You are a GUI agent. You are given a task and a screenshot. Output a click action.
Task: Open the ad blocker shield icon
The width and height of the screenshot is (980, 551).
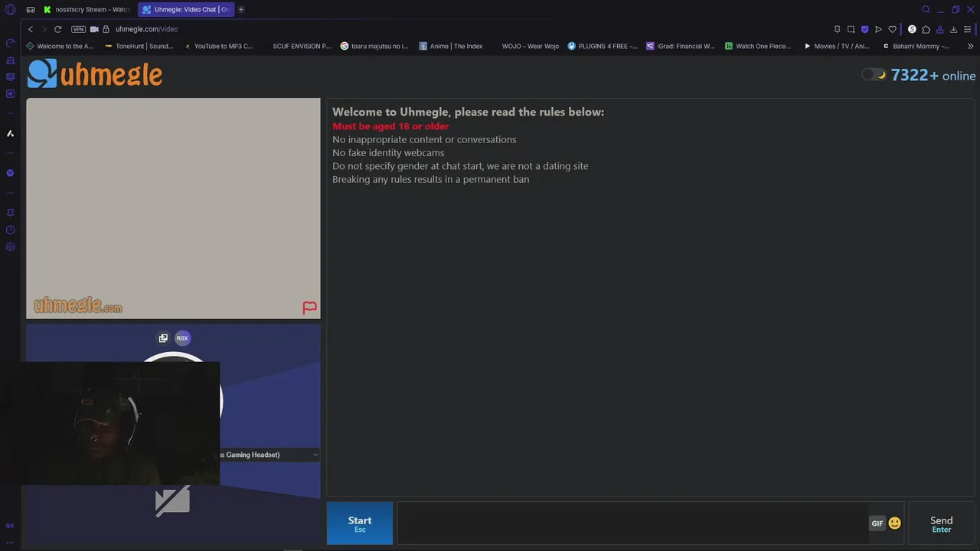[864, 29]
